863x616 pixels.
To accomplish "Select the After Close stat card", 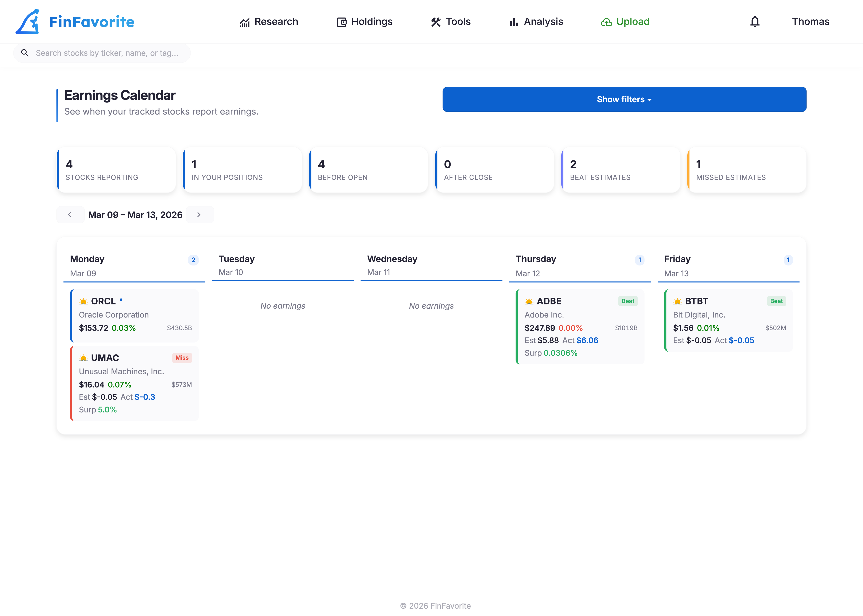I will tap(494, 170).
